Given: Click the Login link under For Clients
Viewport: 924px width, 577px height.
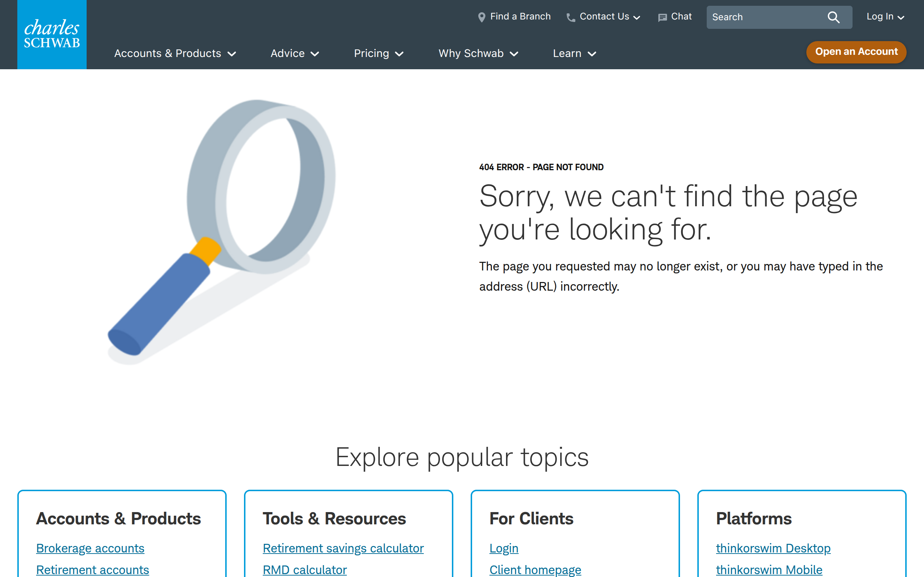Looking at the screenshot, I should click(504, 548).
